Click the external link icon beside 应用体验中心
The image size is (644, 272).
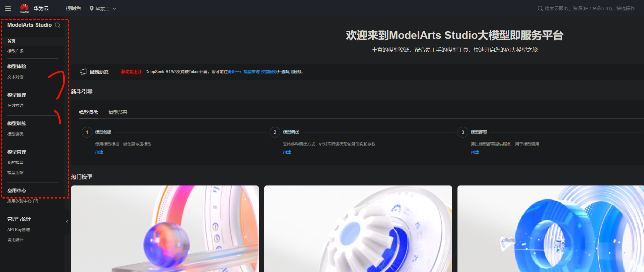tap(35, 201)
